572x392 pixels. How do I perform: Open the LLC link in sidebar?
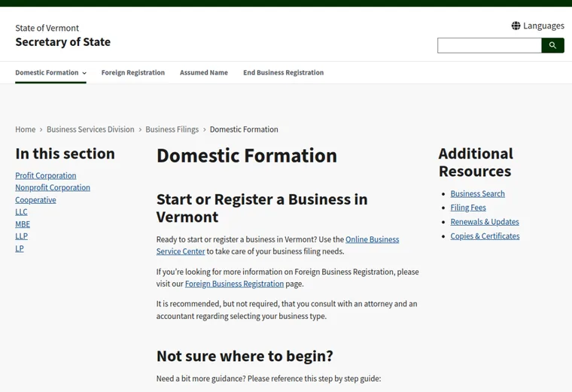point(21,212)
